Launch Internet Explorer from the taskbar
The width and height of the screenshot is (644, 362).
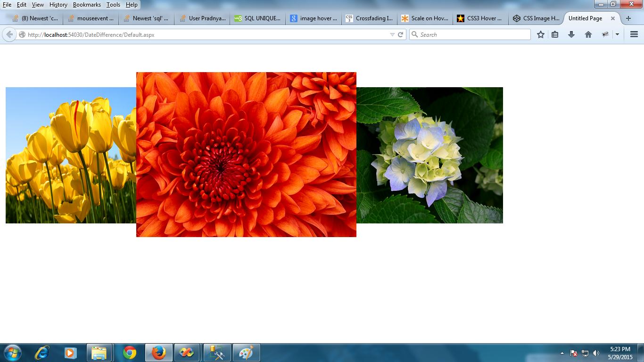[x=42, y=353]
